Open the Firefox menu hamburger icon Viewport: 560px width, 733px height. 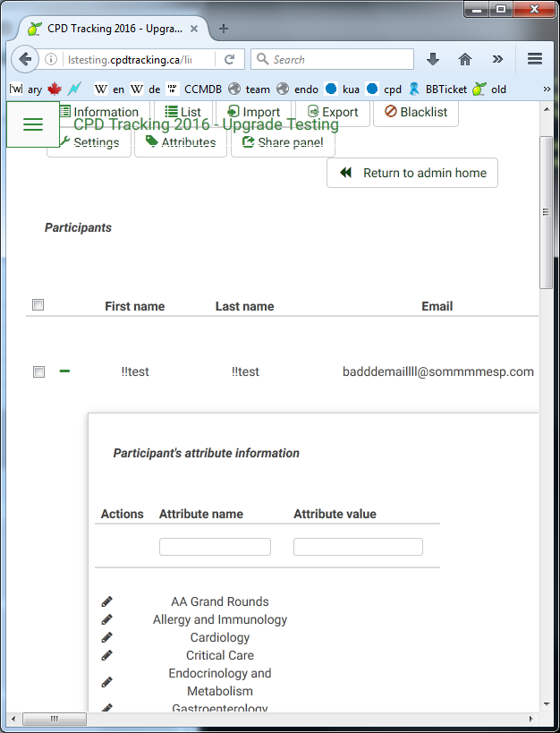tap(535, 59)
